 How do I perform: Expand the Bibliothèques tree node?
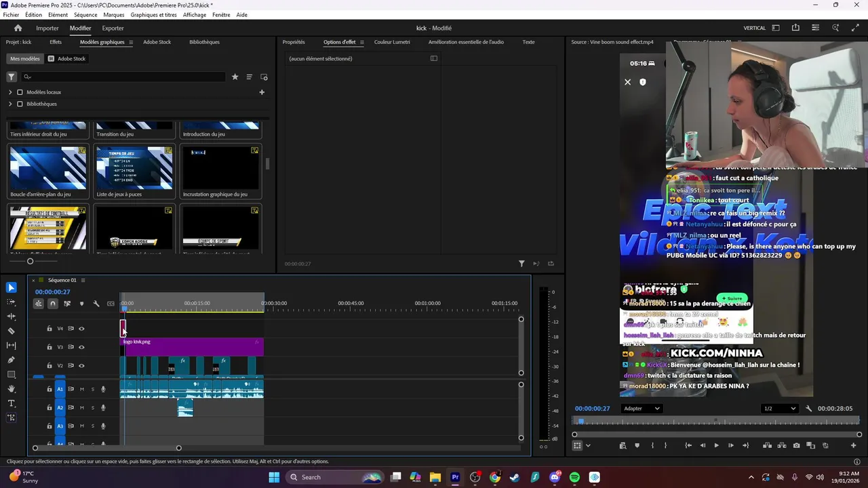click(10, 104)
